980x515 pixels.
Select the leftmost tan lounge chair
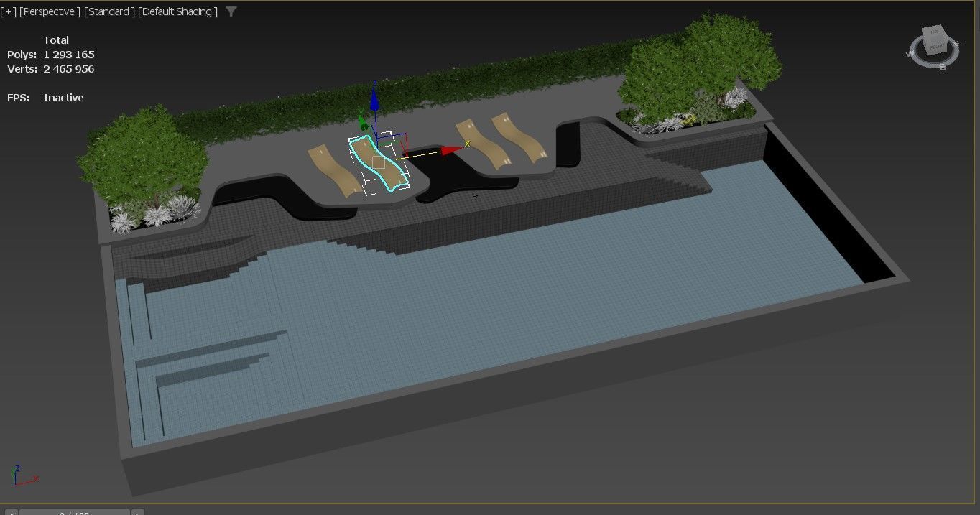(334, 170)
